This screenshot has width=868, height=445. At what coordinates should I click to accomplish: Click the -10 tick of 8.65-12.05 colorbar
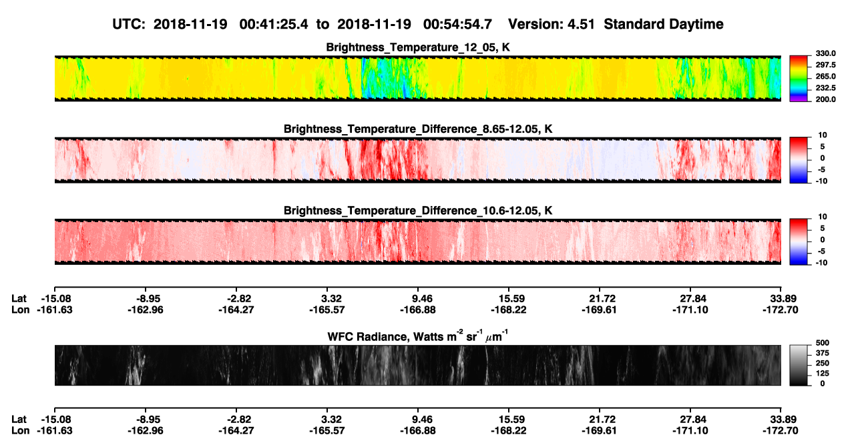pyautogui.click(x=821, y=181)
